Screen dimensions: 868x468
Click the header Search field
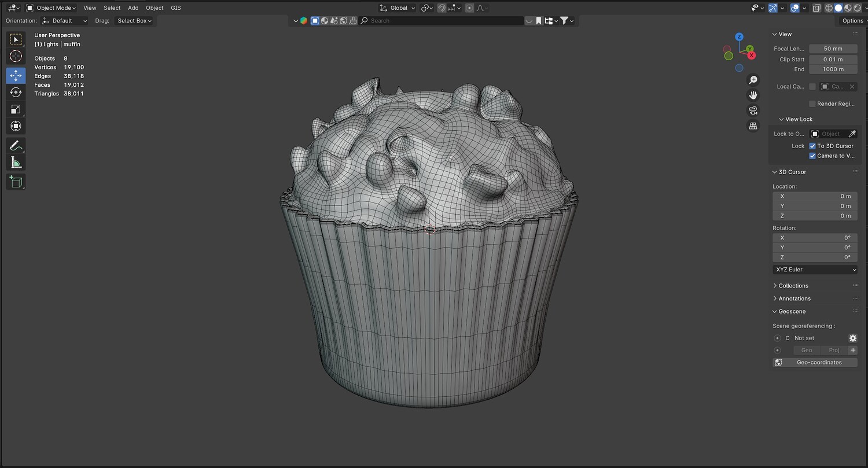click(441, 21)
